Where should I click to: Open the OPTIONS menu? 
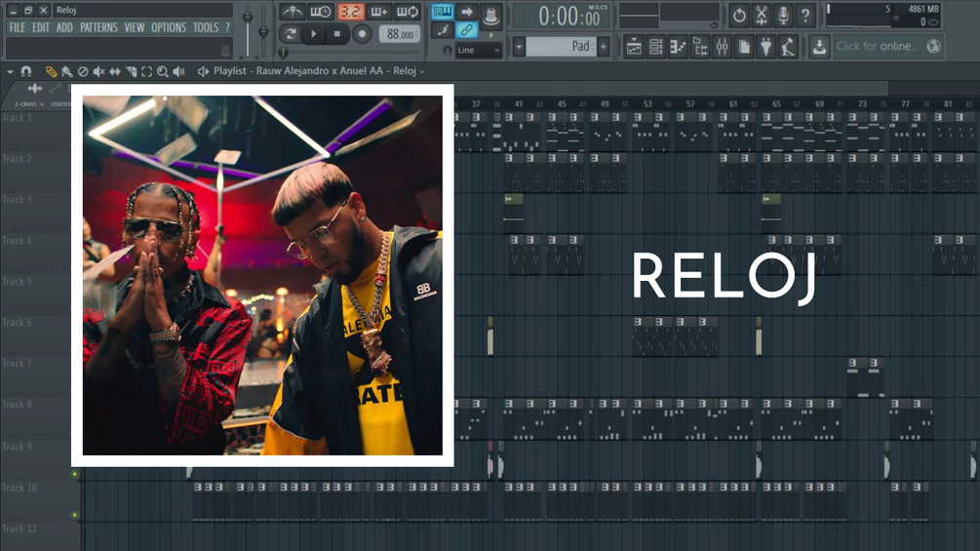tap(168, 27)
